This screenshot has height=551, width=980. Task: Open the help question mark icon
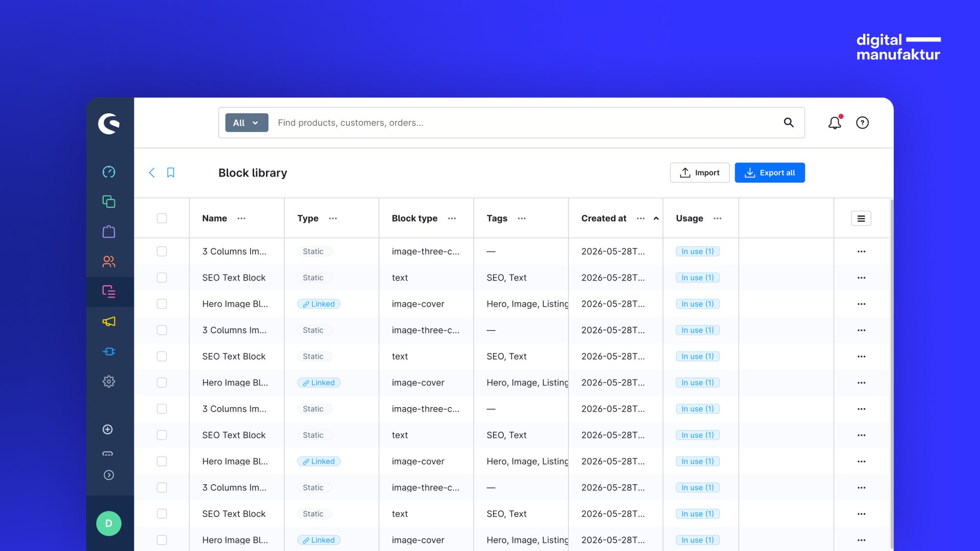(x=863, y=122)
